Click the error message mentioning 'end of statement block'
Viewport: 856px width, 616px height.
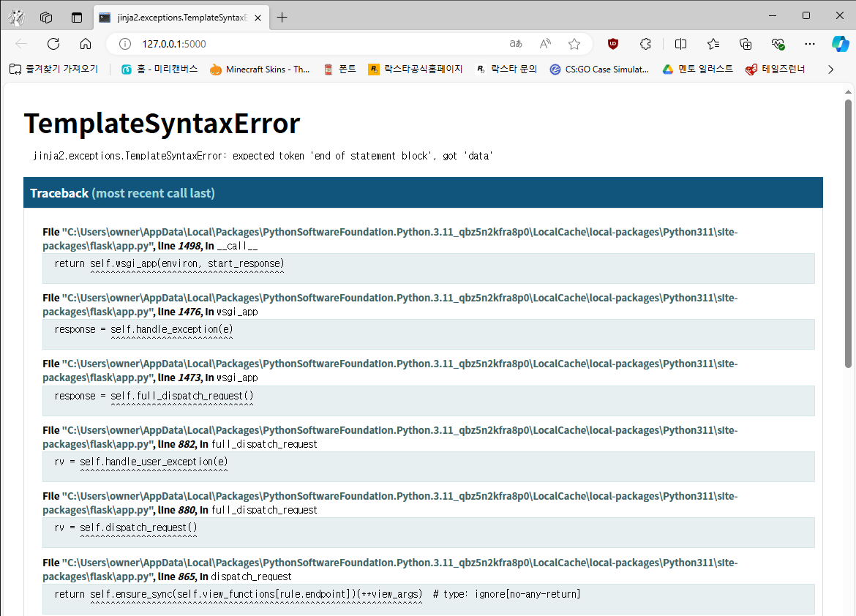click(263, 156)
